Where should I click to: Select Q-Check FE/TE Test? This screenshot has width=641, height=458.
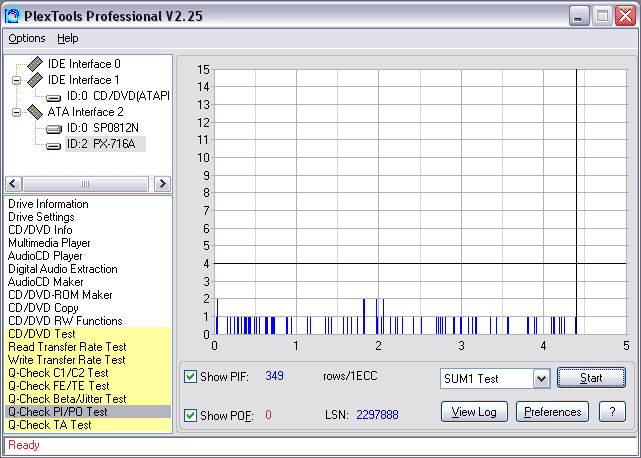pyautogui.click(x=88, y=386)
